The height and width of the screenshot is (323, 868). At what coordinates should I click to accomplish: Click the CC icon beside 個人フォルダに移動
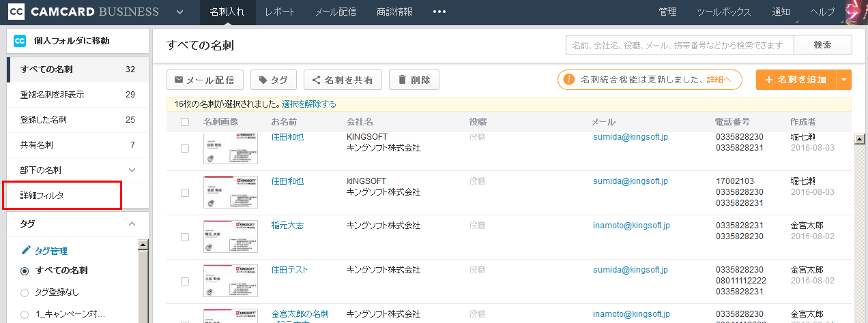coord(20,41)
